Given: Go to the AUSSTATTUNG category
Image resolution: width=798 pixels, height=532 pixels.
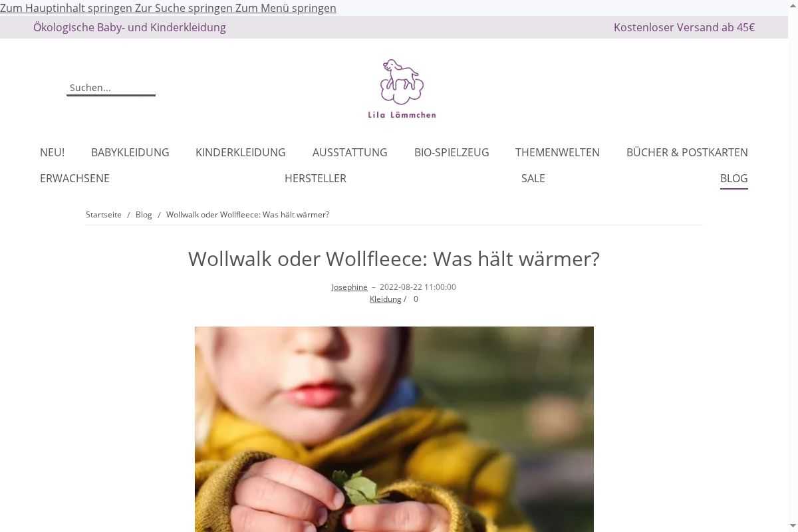Looking at the screenshot, I should click(350, 152).
